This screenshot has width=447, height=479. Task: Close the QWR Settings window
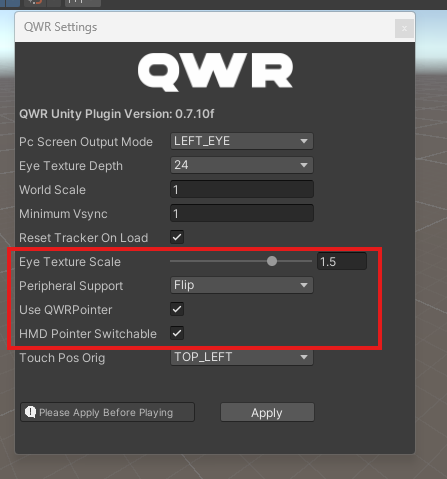[404, 29]
